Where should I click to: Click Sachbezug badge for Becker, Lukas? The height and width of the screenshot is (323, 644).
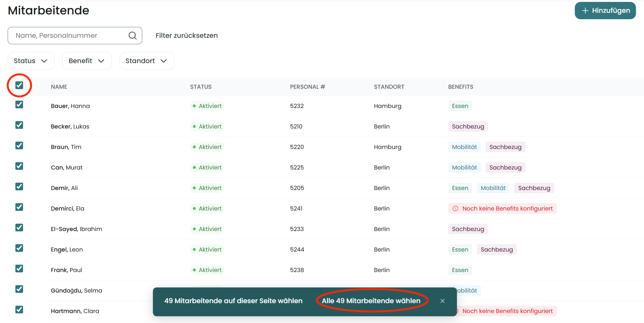(x=468, y=127)
